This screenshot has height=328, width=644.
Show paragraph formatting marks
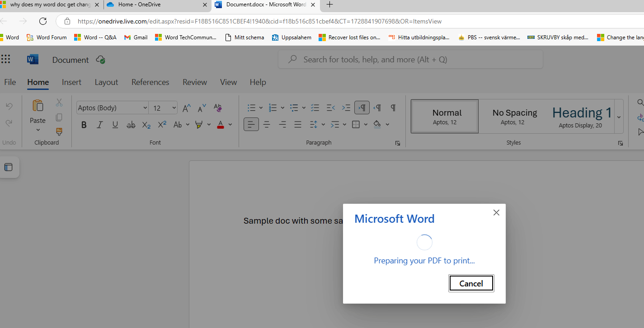coord(393,108)
